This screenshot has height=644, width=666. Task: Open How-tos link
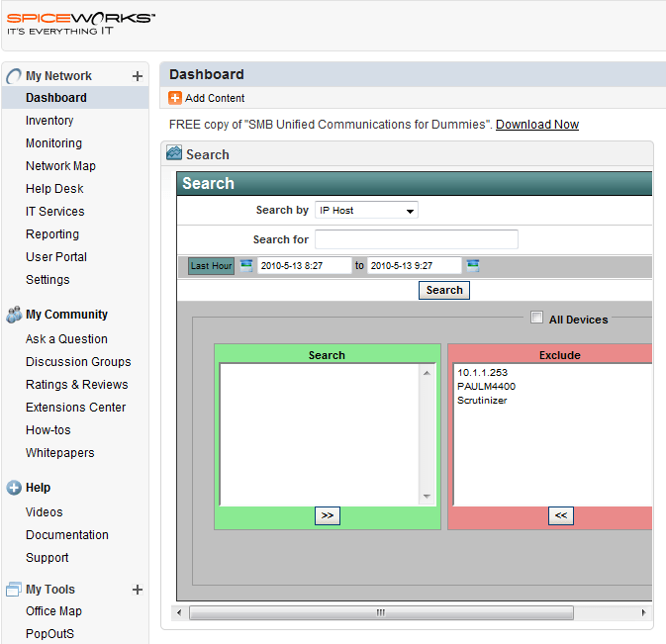pyautogui.click(x=48, y=430)
